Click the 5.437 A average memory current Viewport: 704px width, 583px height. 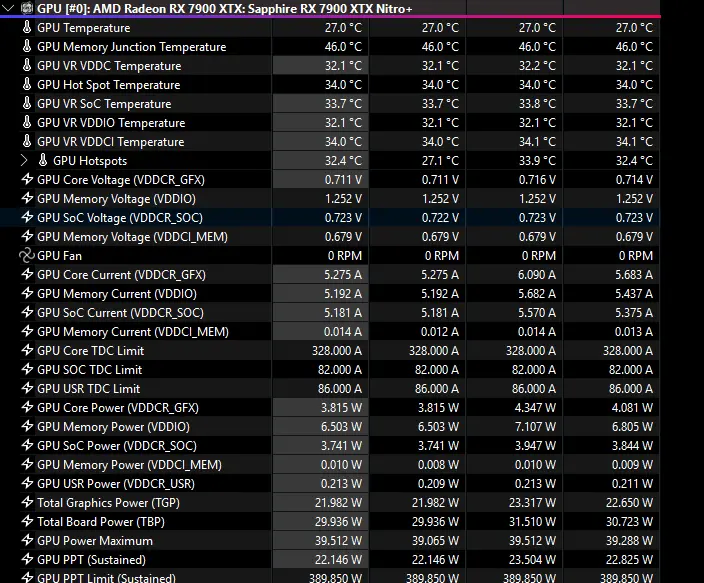612,293
